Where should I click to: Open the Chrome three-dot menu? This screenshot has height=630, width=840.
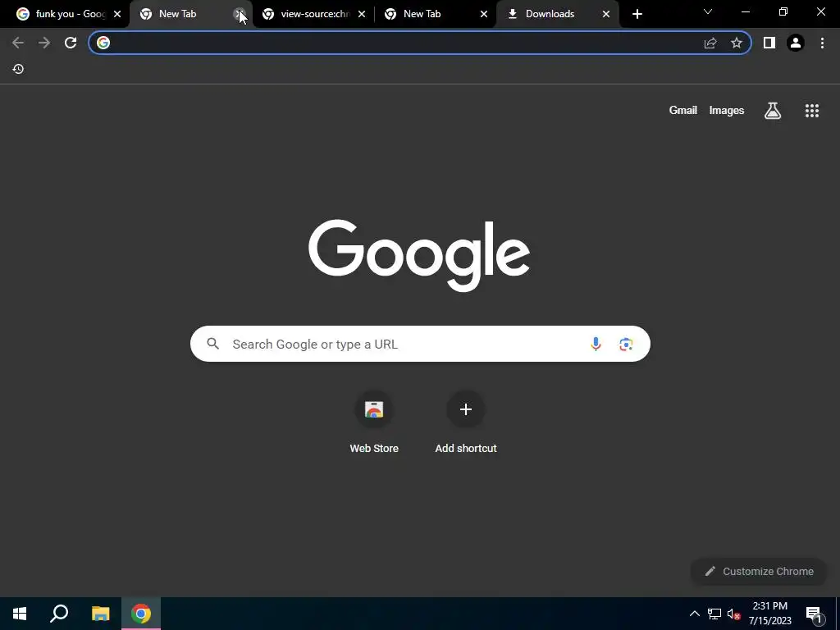coord(822,43)
